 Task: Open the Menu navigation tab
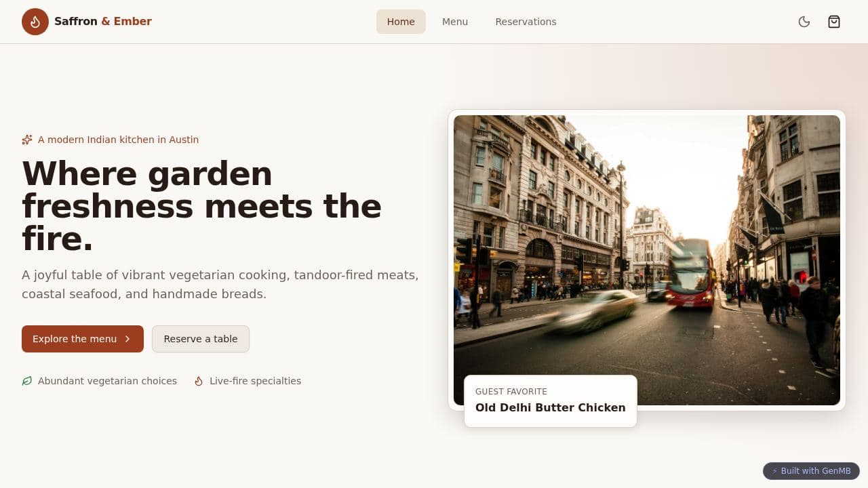(455, 22)
